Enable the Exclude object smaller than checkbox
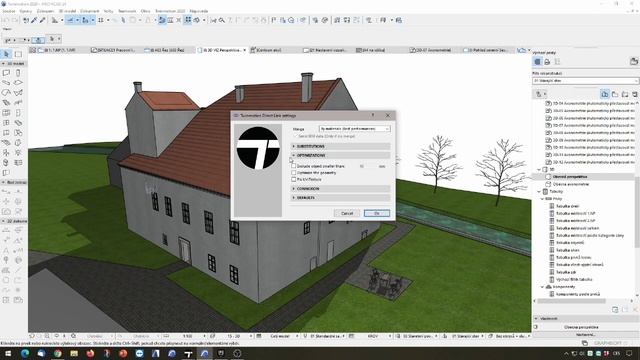Screen dimensions: 640x360 [x=293, y=166]
